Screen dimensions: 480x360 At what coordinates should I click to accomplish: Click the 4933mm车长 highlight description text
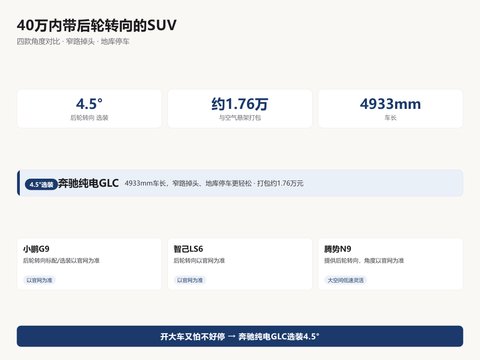[x=214, y=183]
